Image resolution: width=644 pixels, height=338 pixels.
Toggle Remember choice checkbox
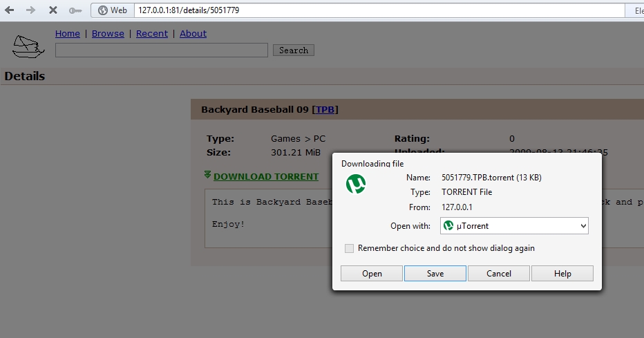tap(349, 248)
